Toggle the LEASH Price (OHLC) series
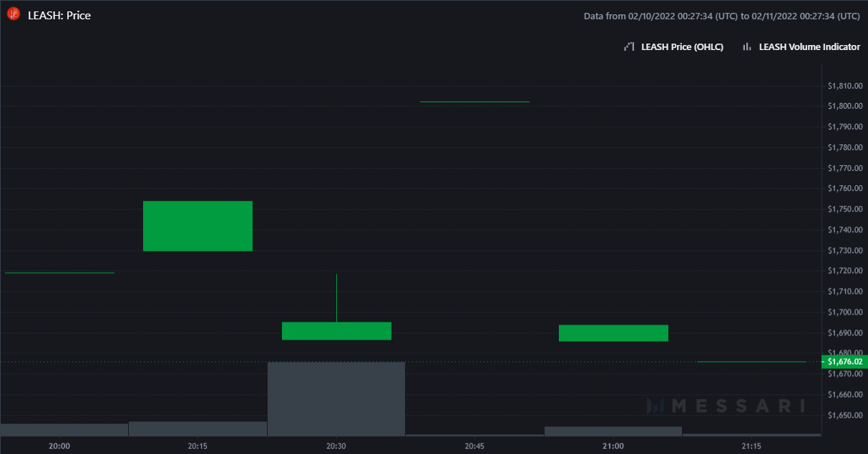This screenshot has height=454, width=868. (682, 46)
